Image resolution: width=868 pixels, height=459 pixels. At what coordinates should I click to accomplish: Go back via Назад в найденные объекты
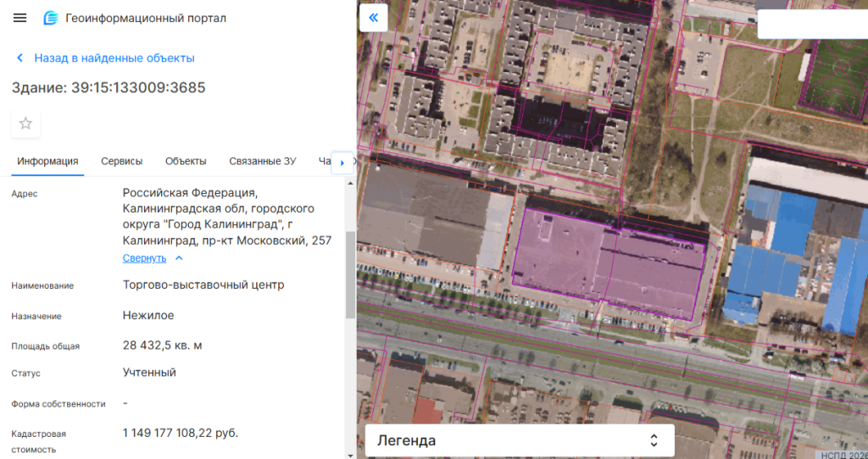point(114,58)
